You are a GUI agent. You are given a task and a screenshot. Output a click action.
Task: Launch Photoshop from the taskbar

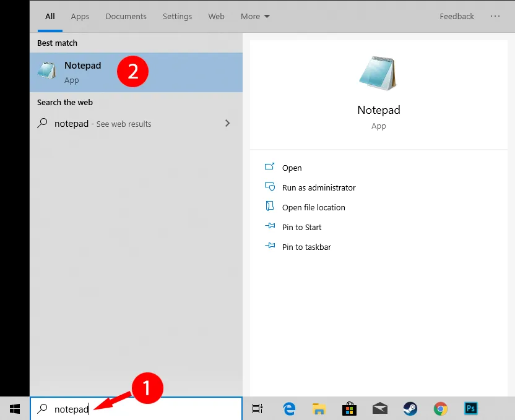tap(470, 409)
